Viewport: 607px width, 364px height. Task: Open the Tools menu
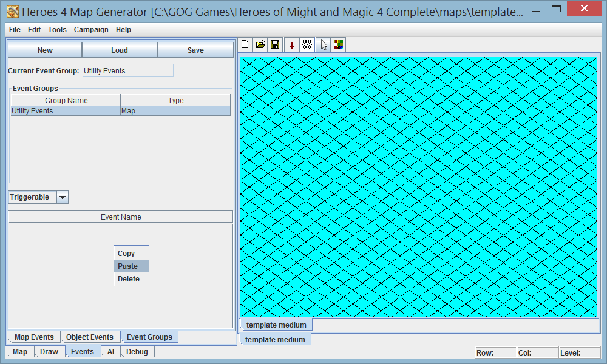57,29
